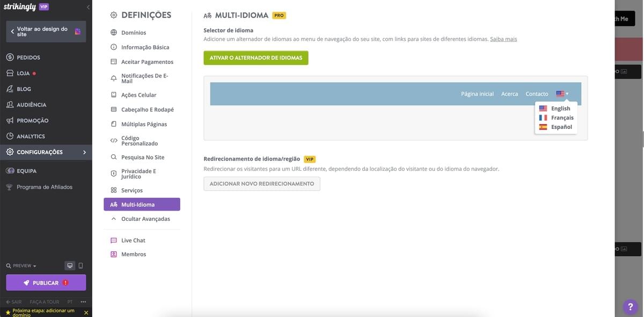
Task: Click the grid icon for Serviços
Action: point(113,191)
